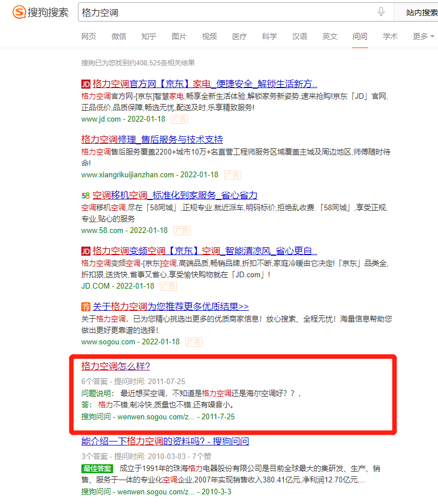The height and width of the screenshot is (504, 438).
Task: Click snippet 关于格力空调,已为您精心挑选
Action: (237, 324)
